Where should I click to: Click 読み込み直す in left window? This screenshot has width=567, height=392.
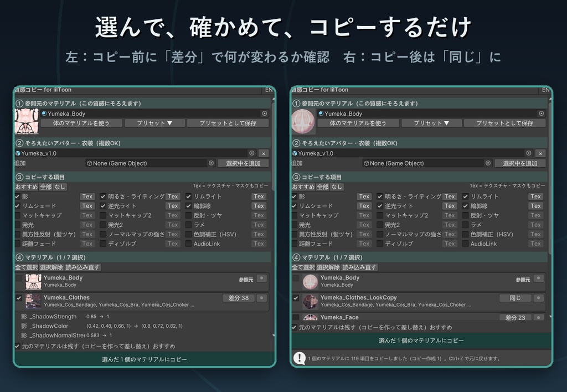tap(83, 267)
